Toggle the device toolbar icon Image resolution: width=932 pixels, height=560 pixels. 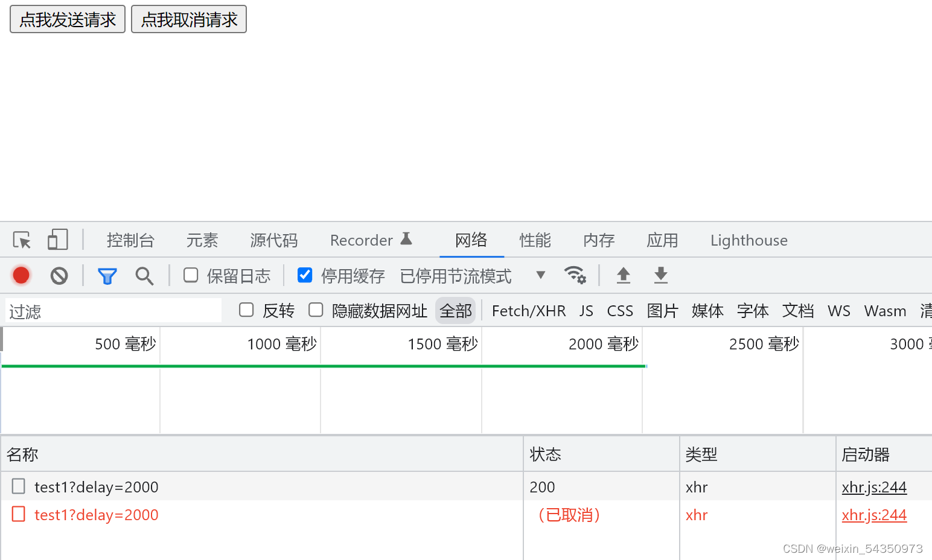point(57,240)
